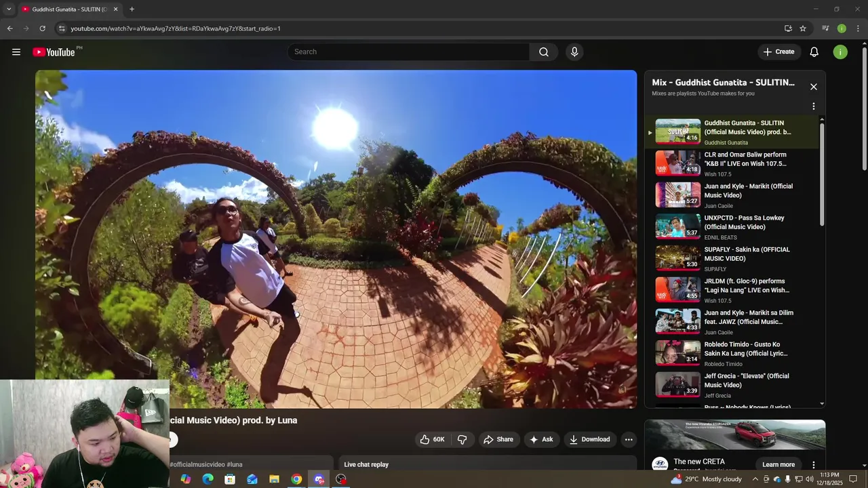Click the video player

coord(336,239)
